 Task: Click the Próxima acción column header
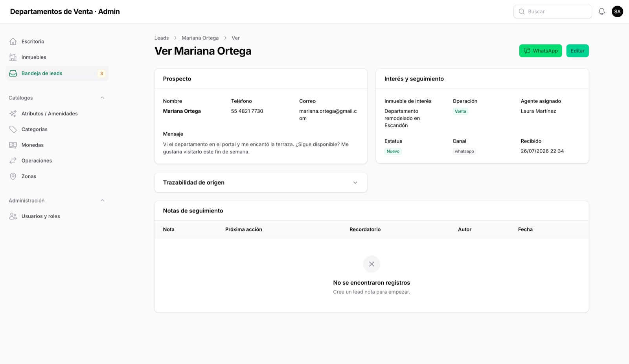point(244,230)
